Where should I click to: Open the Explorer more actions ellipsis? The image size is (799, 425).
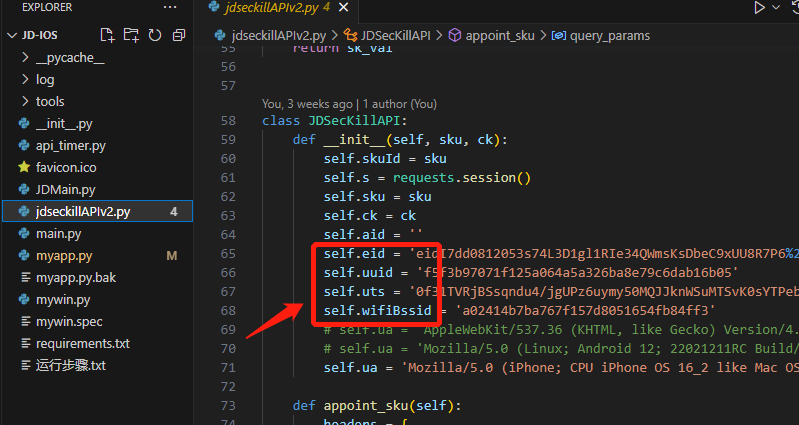point(170,8)
